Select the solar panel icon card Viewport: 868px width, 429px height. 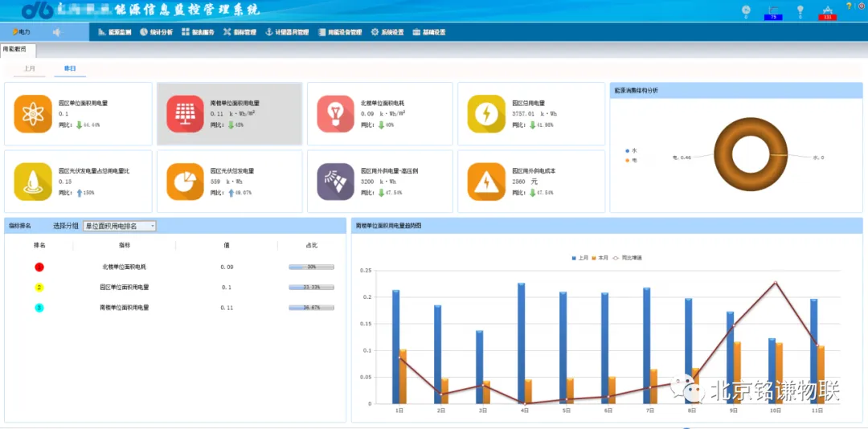[x=184, y=114]
